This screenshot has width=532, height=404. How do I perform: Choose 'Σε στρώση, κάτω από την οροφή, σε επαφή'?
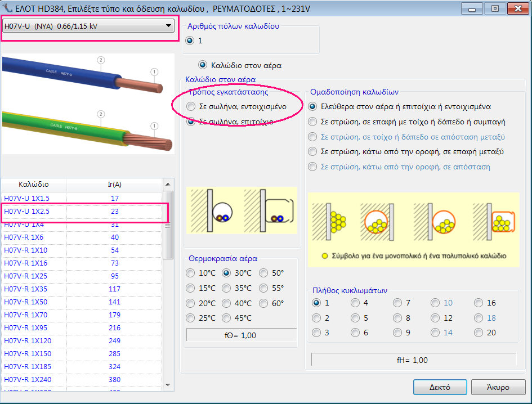point(312,152)
